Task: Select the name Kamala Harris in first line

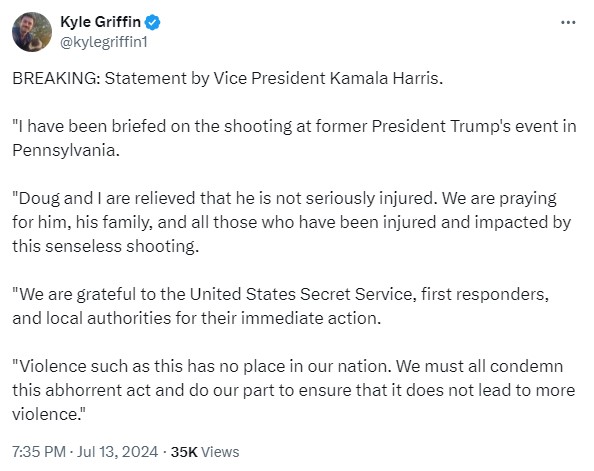Action: point(386,78)
